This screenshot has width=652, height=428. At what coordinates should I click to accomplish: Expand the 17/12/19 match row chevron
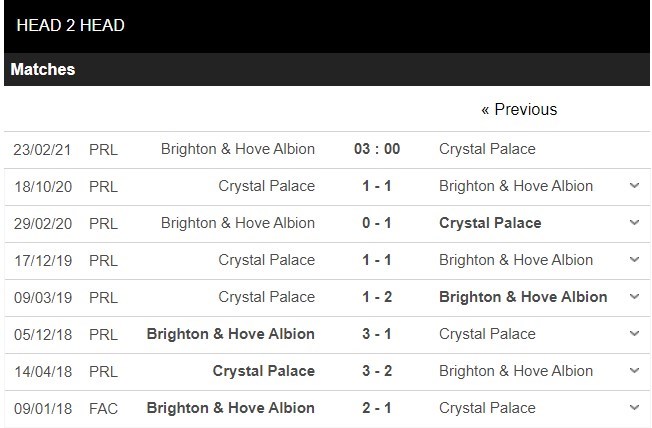[x=633, y=260]
